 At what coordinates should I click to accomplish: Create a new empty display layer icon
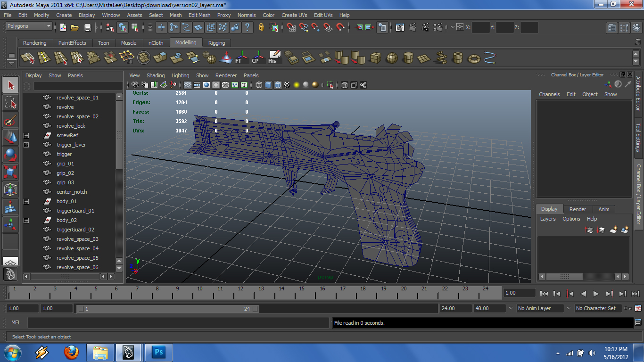click(x=613, y=230)
